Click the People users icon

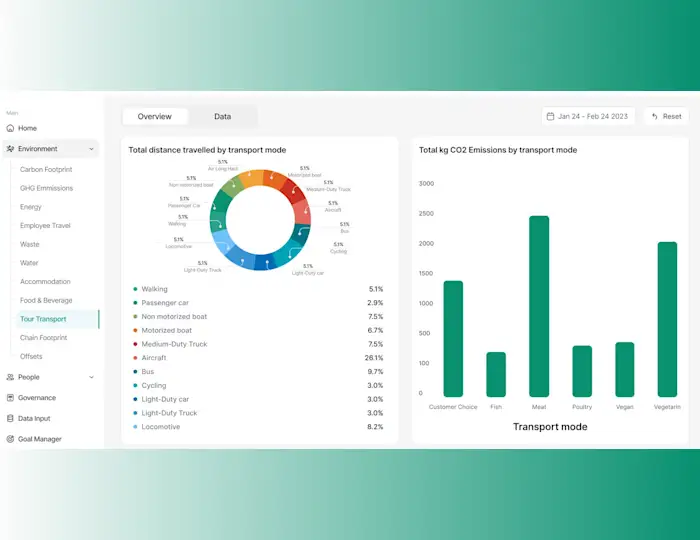pyautogui.click(x=10, y=377)
